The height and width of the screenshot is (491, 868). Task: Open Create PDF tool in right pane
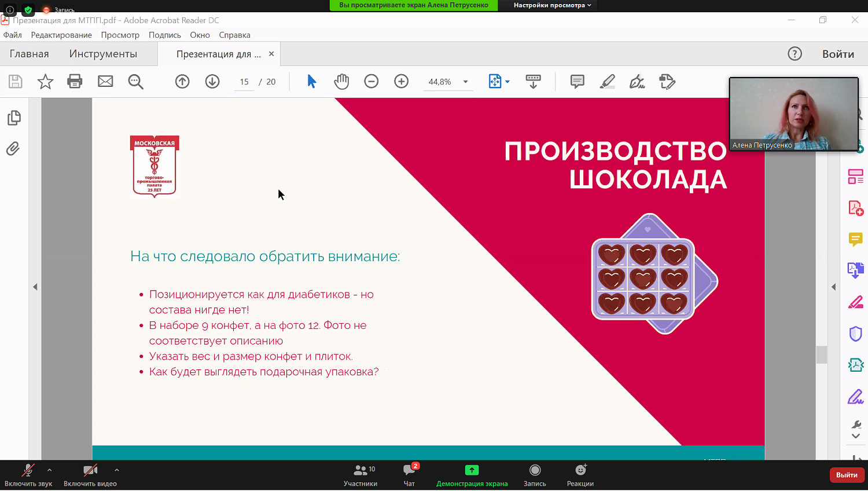pyautogui.click(x=855, y=208)
